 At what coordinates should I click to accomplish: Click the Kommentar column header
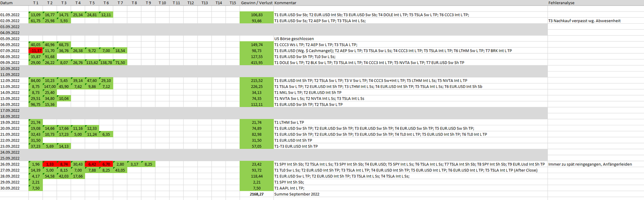click(x=285, y=3)
